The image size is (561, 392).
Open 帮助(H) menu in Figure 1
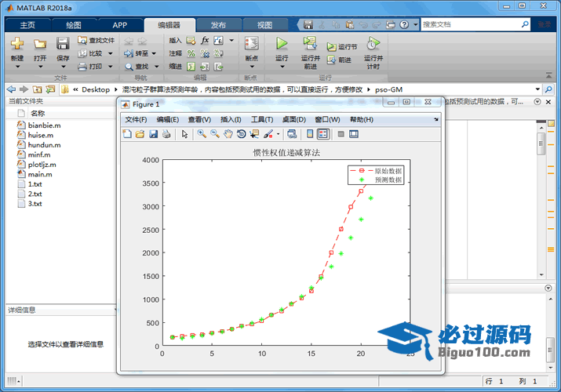point(362,119)
